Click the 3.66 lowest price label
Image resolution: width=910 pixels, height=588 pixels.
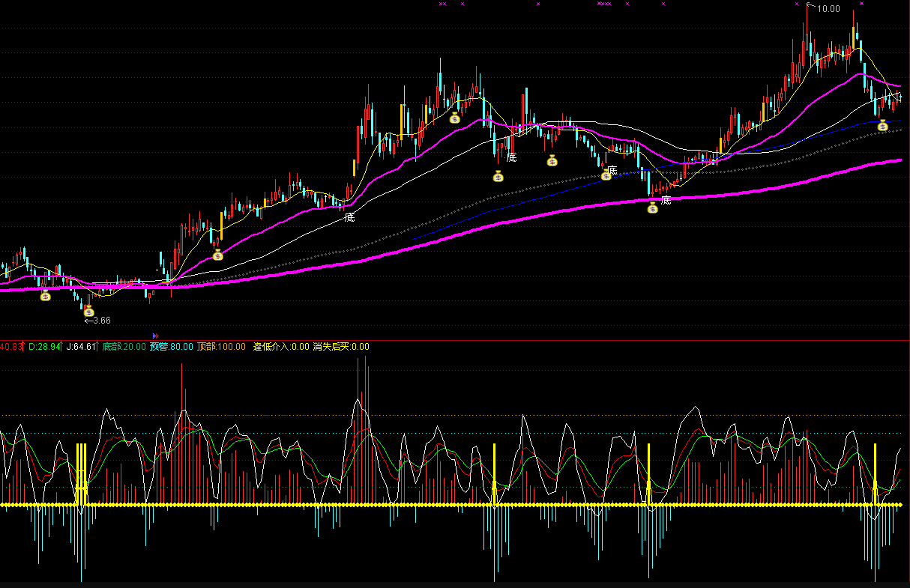tap(97, 321)
